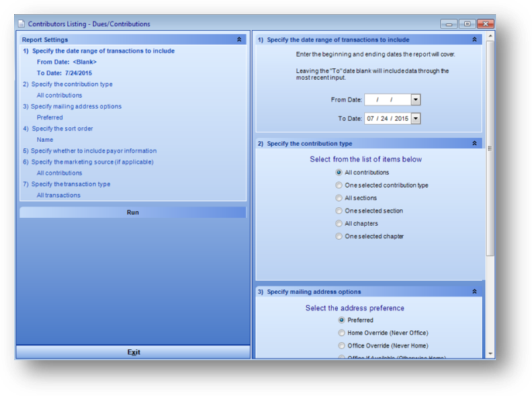This screenshot has width=532, height=396.
Task: Pick the One selected chapter option
Action: pos(339,236)
